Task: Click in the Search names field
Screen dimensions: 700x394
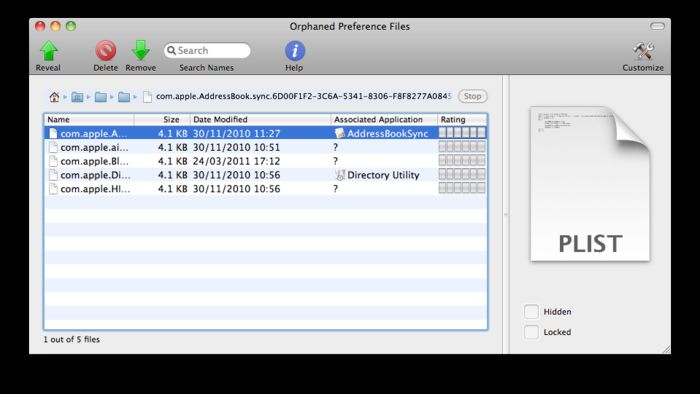Action: click(x=207, y=50)
